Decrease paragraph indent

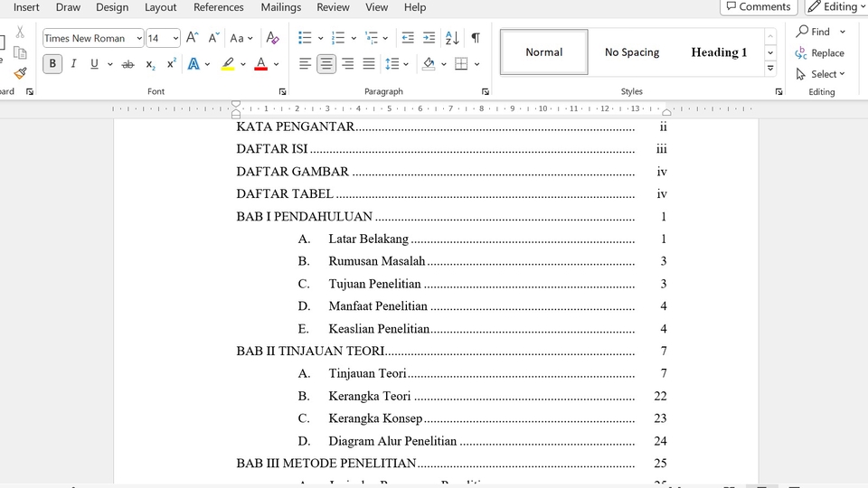click(x=408, y=38)
